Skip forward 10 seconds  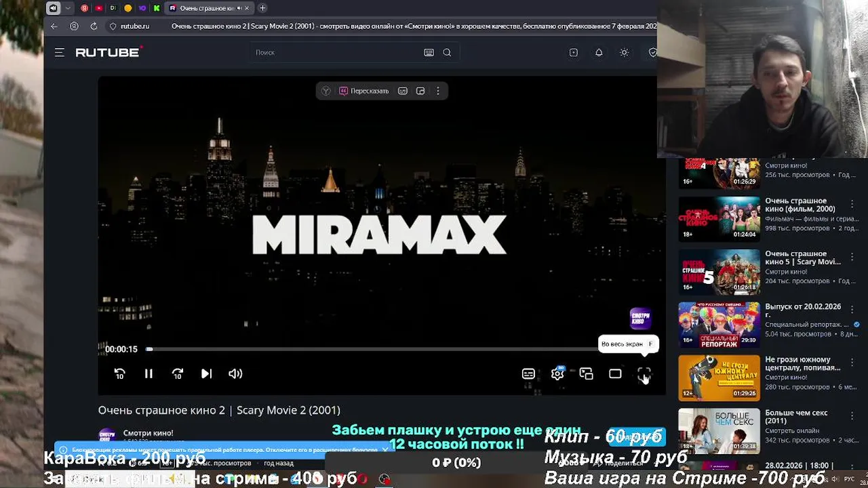(x=178, y=373)
